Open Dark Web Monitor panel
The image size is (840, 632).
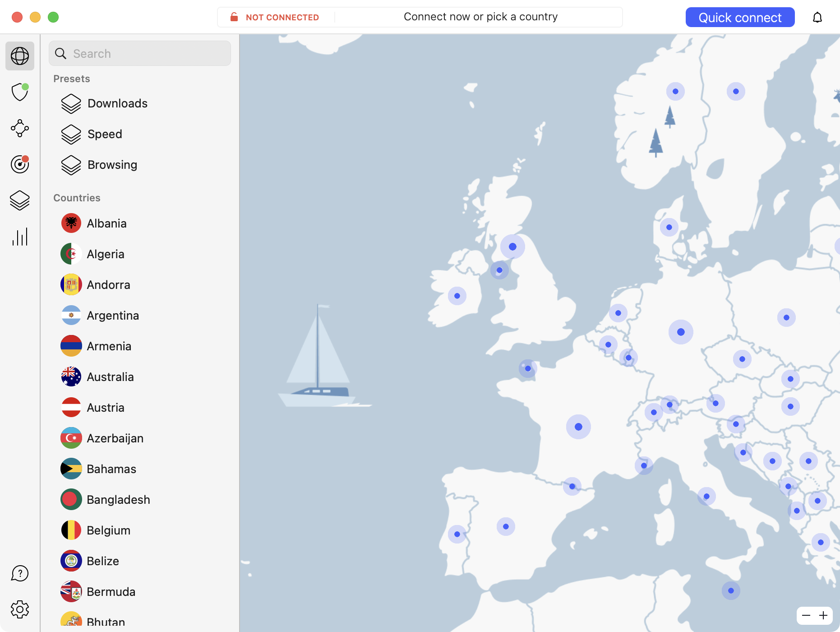point(20,164)
